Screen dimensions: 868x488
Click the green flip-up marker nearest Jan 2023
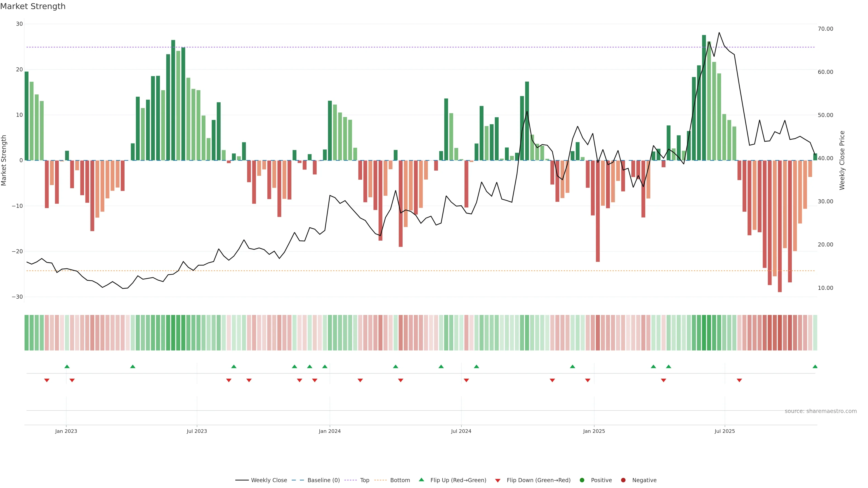click(67, 366)
